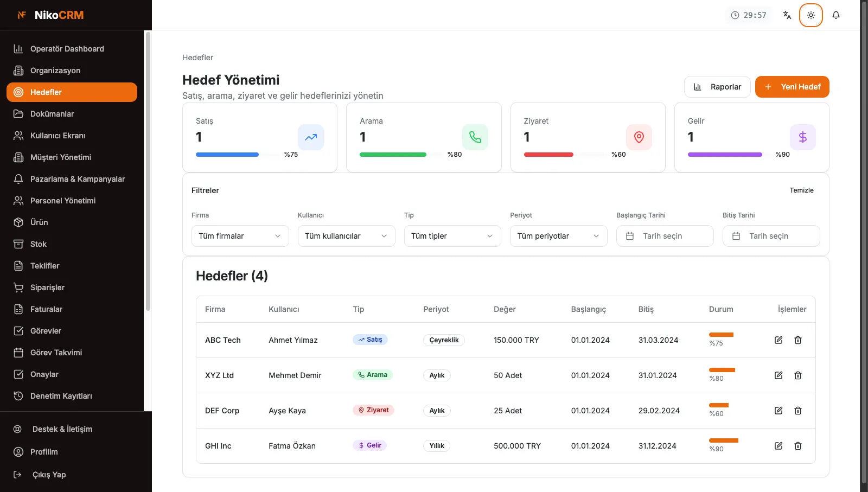
Task: Delete the ABC Tech goal
Action: [x=798, y=340]
